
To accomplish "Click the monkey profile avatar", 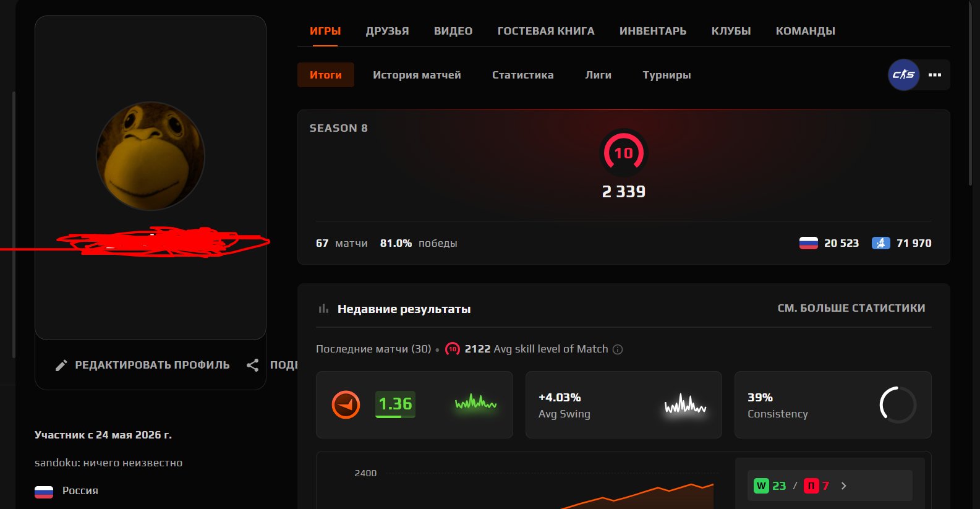I will coord(150,156).
